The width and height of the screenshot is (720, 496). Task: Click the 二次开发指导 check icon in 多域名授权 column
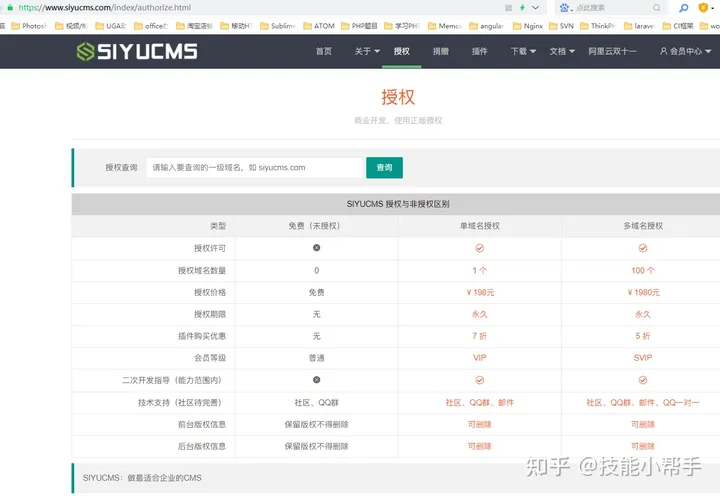643,380
